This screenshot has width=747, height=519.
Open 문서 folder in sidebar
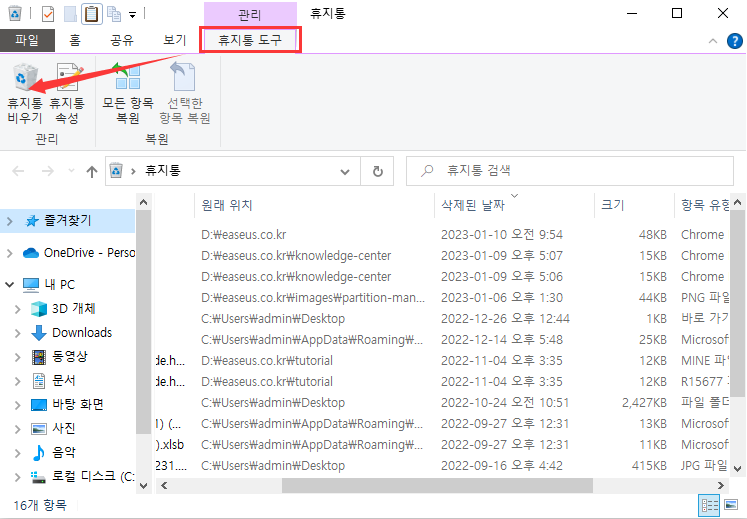53,380
